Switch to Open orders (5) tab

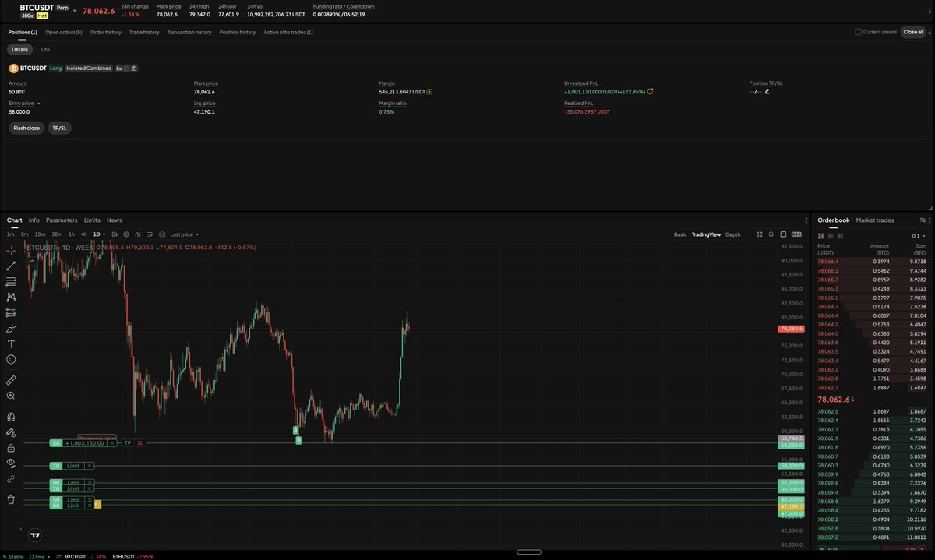(64, 32)
